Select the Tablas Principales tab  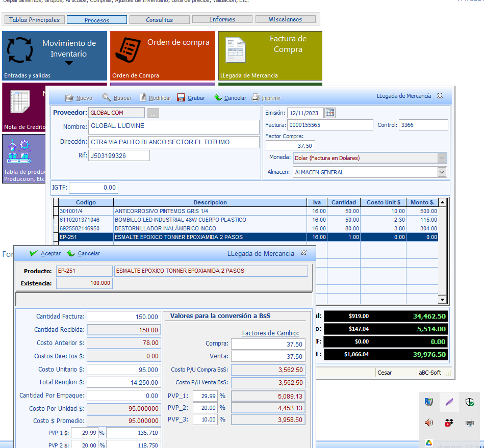[34, 20]
